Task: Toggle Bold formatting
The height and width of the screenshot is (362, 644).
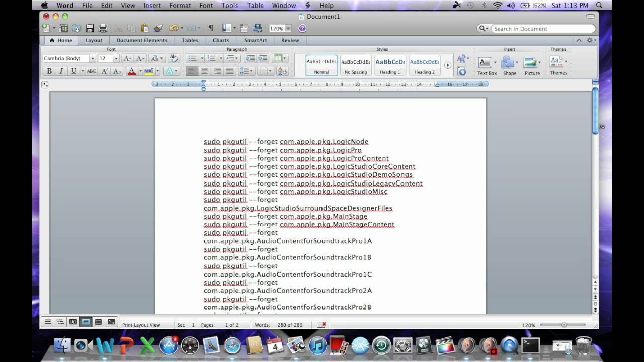Action: [49, 71]
